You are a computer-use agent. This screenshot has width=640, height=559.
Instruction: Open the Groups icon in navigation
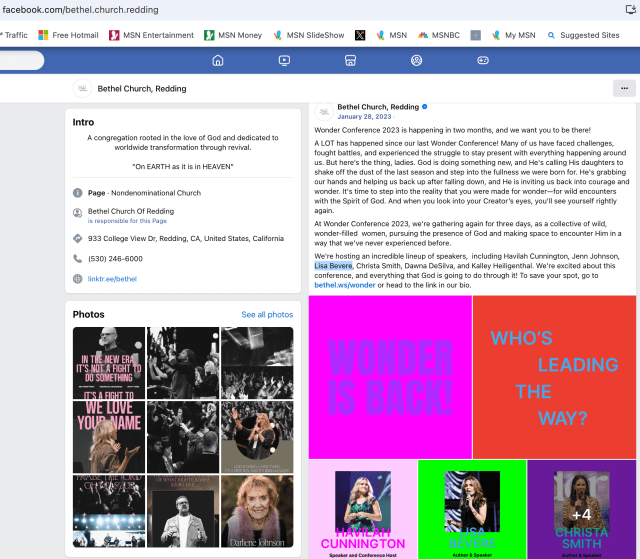click(416, 60)
